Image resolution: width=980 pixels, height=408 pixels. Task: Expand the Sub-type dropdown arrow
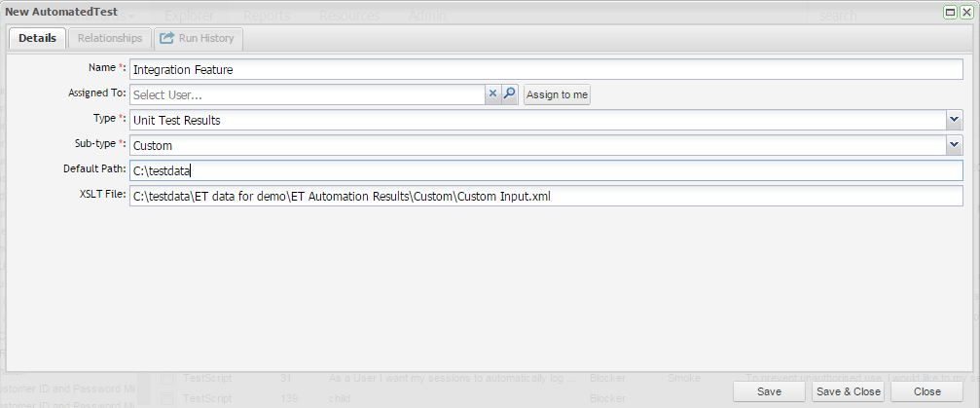click(x=954, y=145)
